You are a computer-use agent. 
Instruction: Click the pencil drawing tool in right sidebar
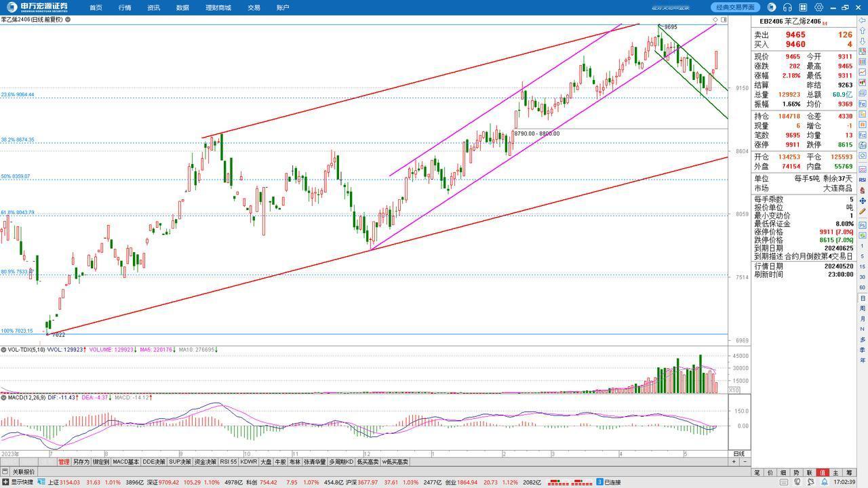(x=863, y=211)
